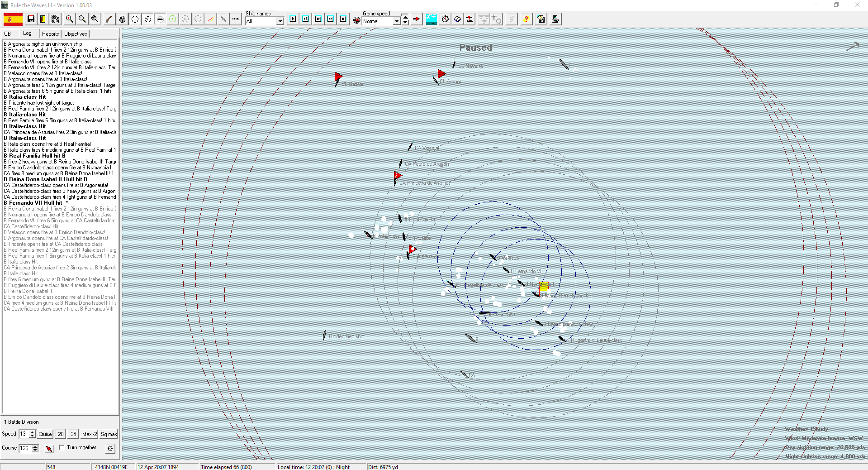
Task: Toggle the green range circle button
Action: pos(172,19)
